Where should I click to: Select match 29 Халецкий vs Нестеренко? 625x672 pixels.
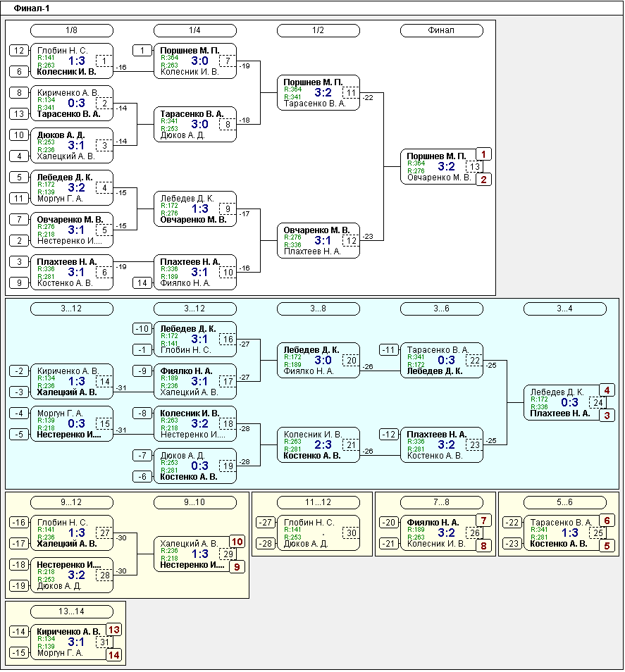coord(195,554)
